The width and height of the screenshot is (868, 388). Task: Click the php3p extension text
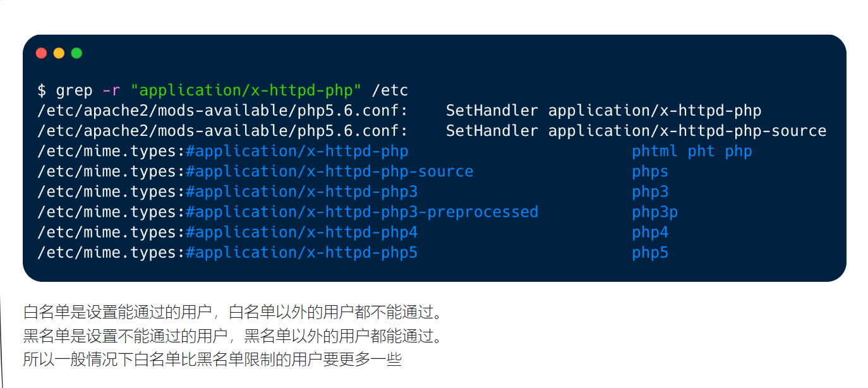(x=654, y=212)
